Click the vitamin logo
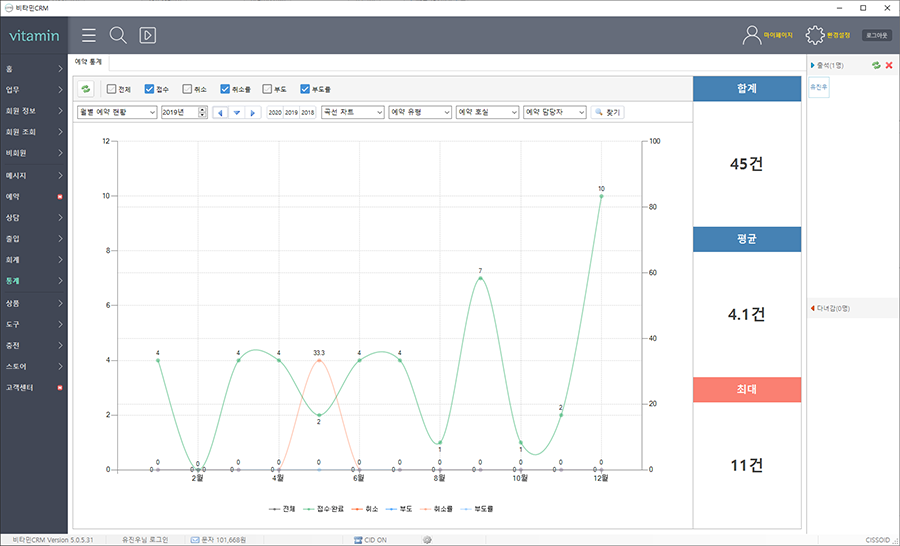Viewport: 900px width, 546px height. click(x=34, y=36)
